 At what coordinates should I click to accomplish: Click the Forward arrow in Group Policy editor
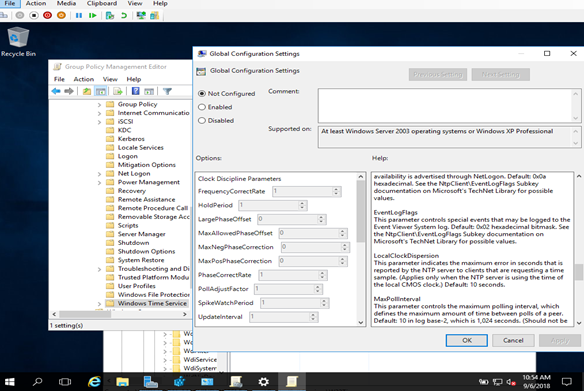click(69, 91)
